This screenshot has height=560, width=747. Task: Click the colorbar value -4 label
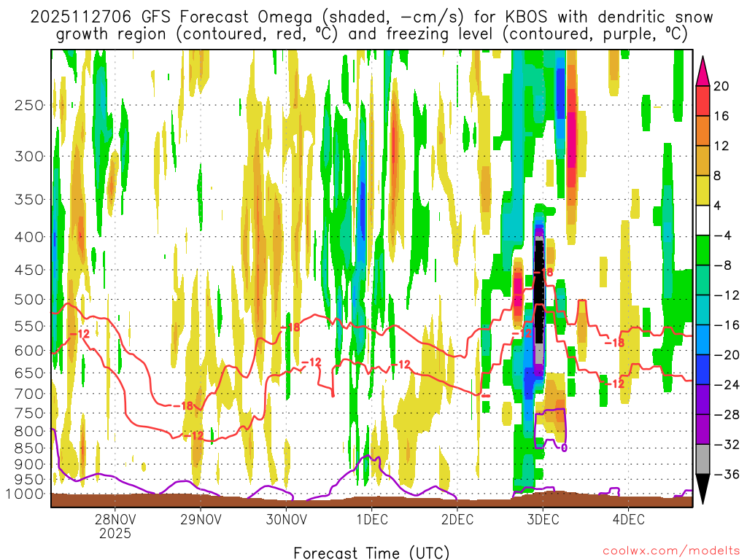[722, 236]
